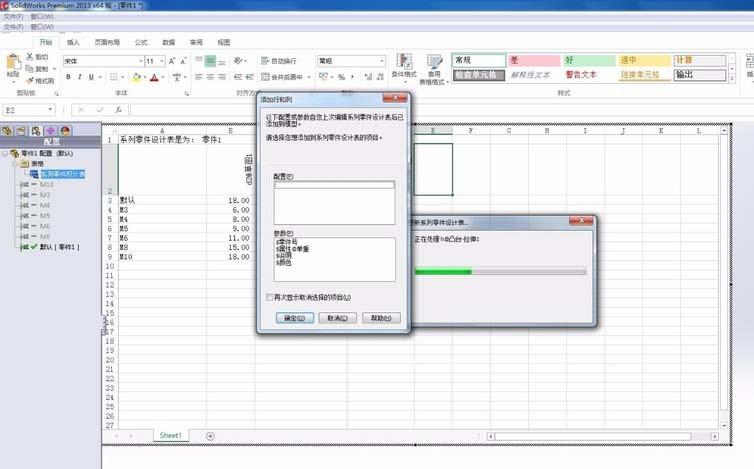Click the bottom align icon
This screenshot has height=469, width=754.
(x=222, y=61)
